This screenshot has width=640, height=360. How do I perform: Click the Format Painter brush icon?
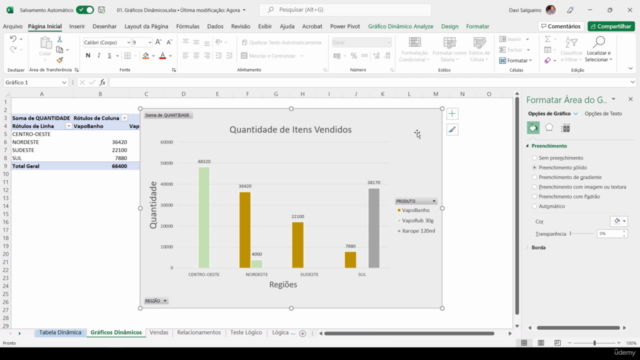(x=60, y=60)
